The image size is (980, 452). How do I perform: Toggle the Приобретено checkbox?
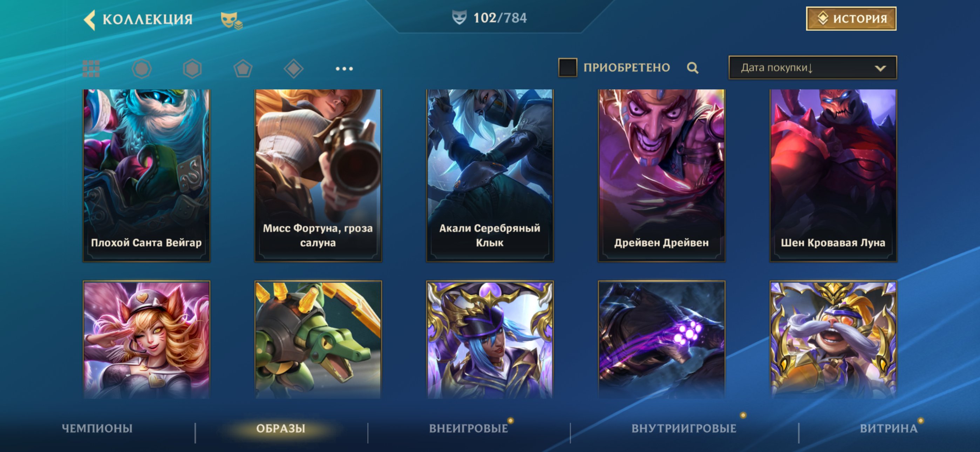tap(567, 67)
